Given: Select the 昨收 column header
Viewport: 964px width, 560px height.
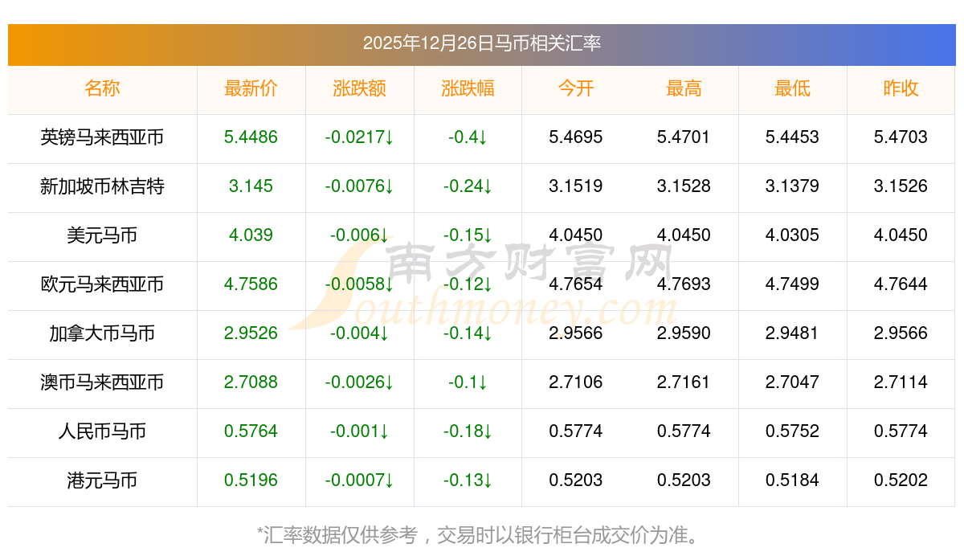Looking at the screenshot, I should pos(901,88).
